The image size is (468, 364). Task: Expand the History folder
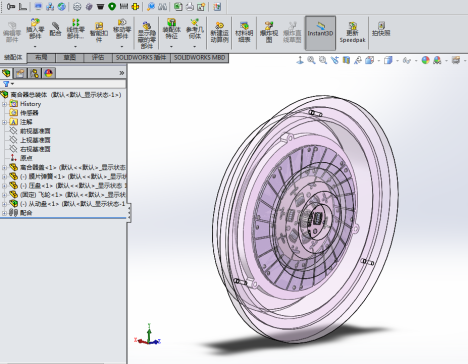(x=4, y=104)
